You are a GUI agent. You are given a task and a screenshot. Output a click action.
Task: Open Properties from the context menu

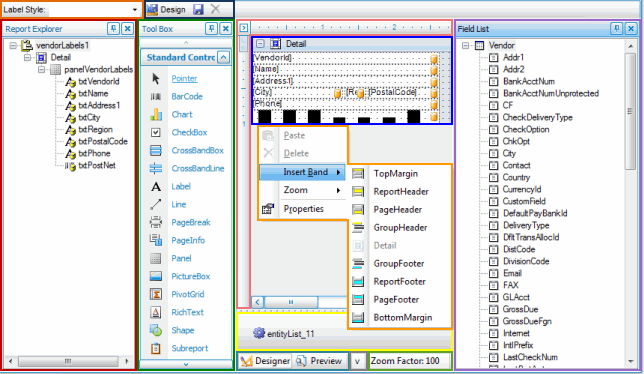click(x=304, y=209)
